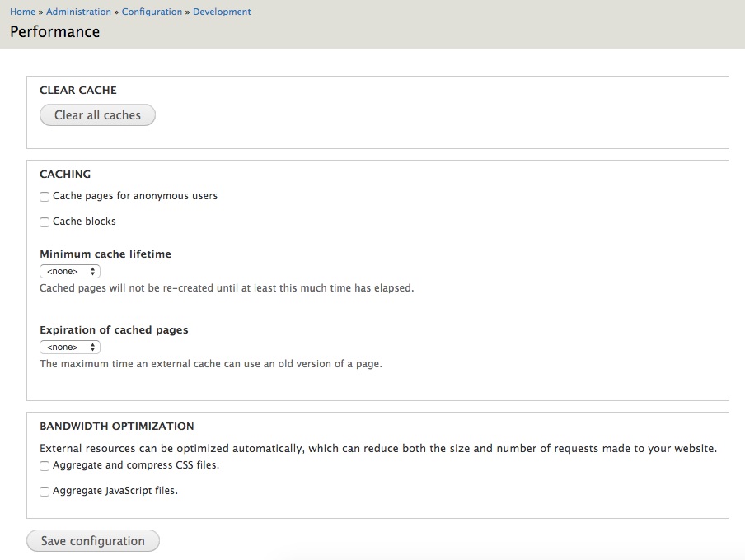Open the Expiration of cached pages dropdown
745x560 pixels.
[69, 347]
